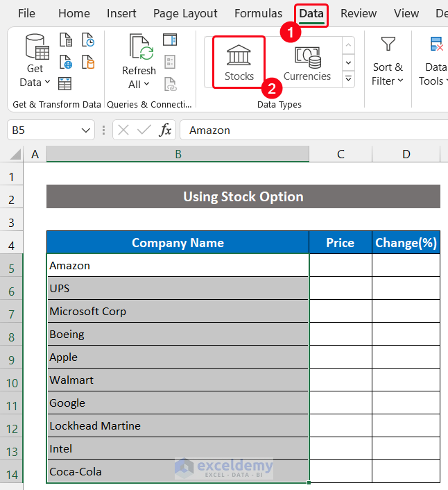This screenshot has width=448, height=490.
Task: Click in the formula bar showing Amazon
Action: [x=312, y=130]
